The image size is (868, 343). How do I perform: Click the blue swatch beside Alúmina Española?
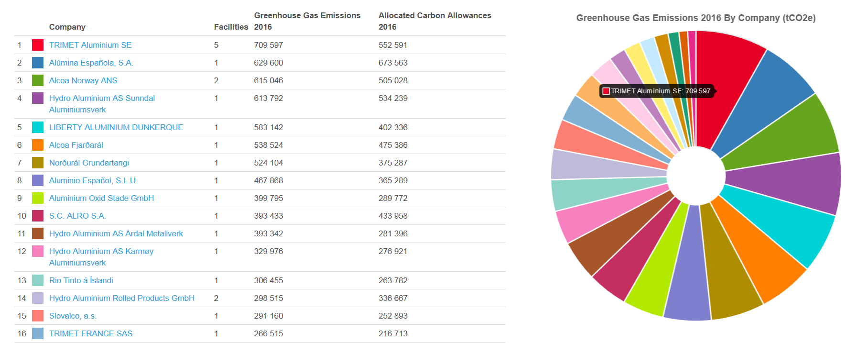38,63
